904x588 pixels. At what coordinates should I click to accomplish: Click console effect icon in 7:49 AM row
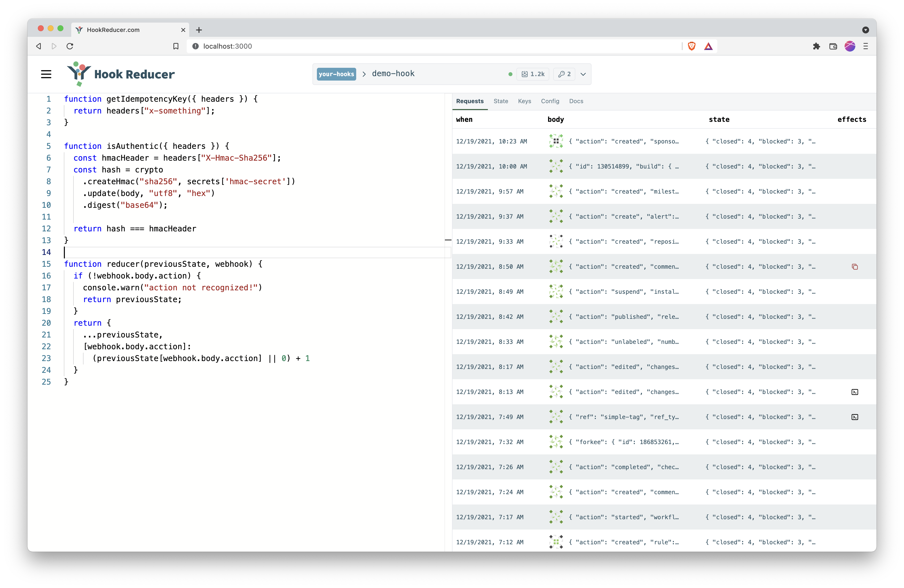(x=855, y=417)
